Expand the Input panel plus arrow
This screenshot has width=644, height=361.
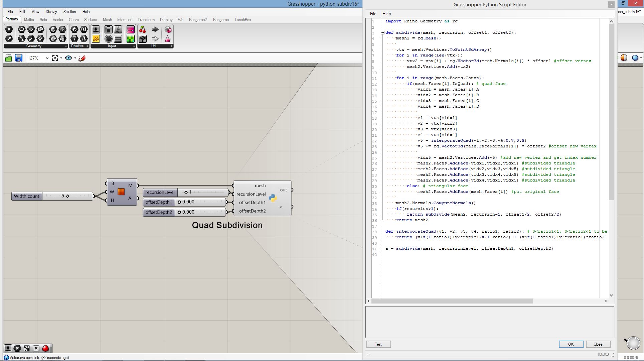pyautogui.click(x=134, y=46)
